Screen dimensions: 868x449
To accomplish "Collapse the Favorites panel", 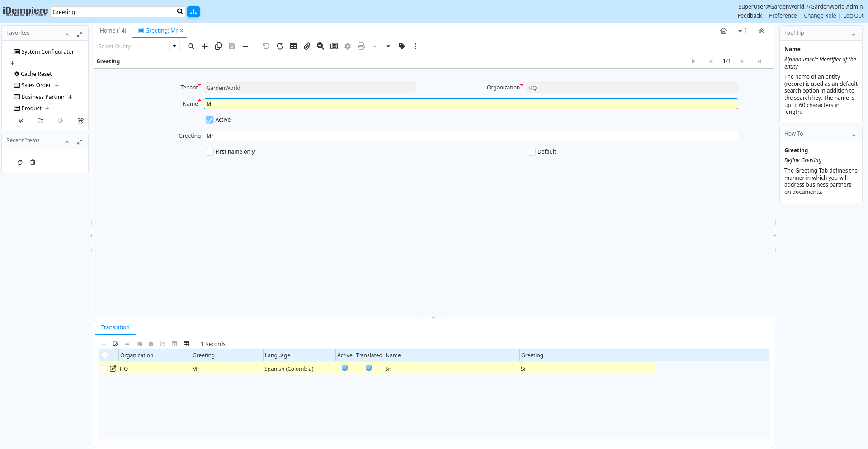I will [67, 34].
